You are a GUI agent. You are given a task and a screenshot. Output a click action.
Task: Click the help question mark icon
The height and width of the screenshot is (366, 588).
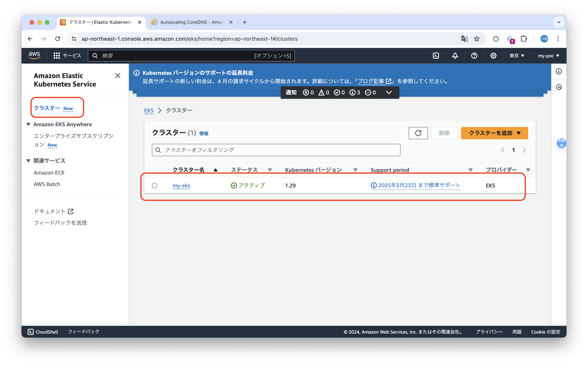[474, 56]
